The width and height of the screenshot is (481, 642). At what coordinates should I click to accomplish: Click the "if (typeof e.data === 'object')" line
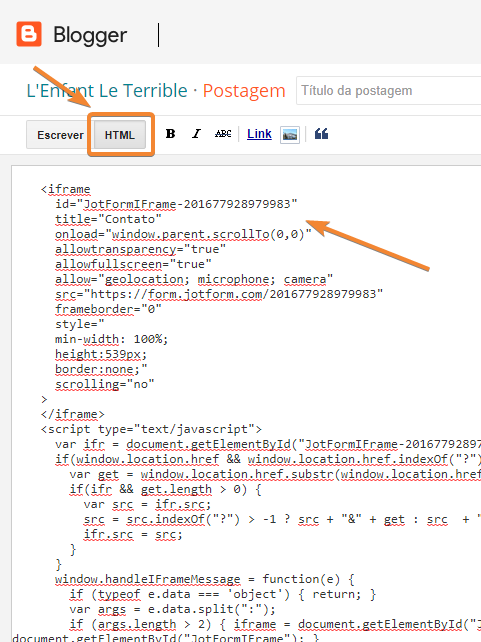pos(223,594)
